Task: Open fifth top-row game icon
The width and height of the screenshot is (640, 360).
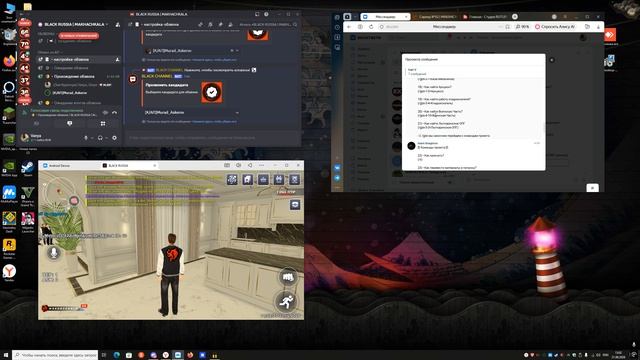Action: pos(294,179)
